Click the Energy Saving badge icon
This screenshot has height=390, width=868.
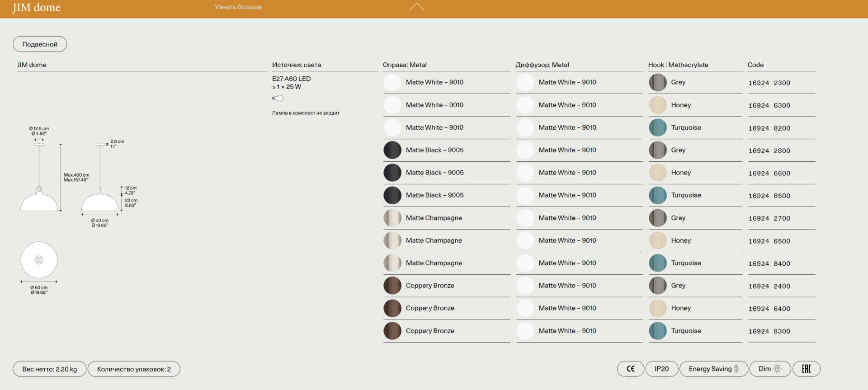[x=736, y=369]
